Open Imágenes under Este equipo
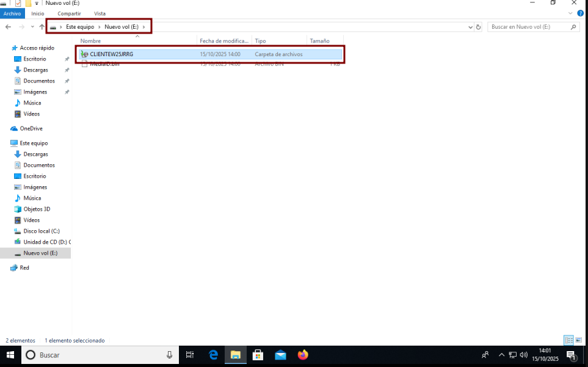 coord(35,187)
